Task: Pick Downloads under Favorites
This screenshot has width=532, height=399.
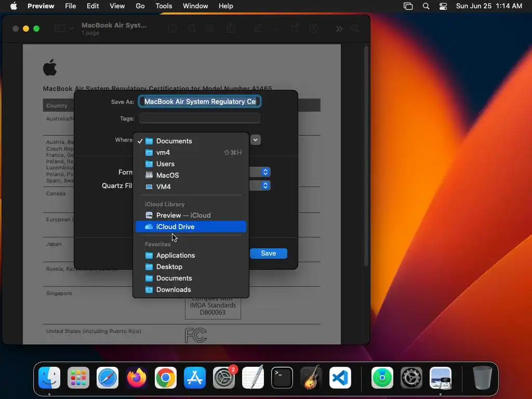Action: (x=191, y=289)
